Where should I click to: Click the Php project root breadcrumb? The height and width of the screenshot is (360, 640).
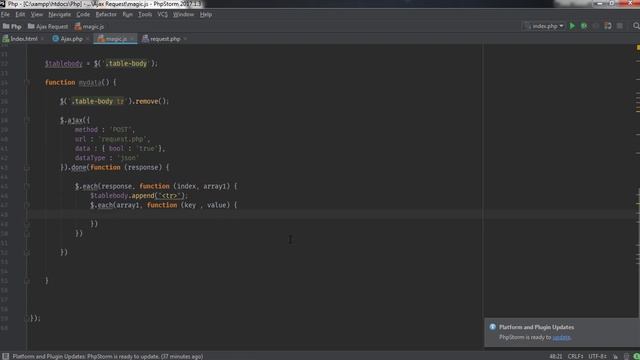pos(12,27)
